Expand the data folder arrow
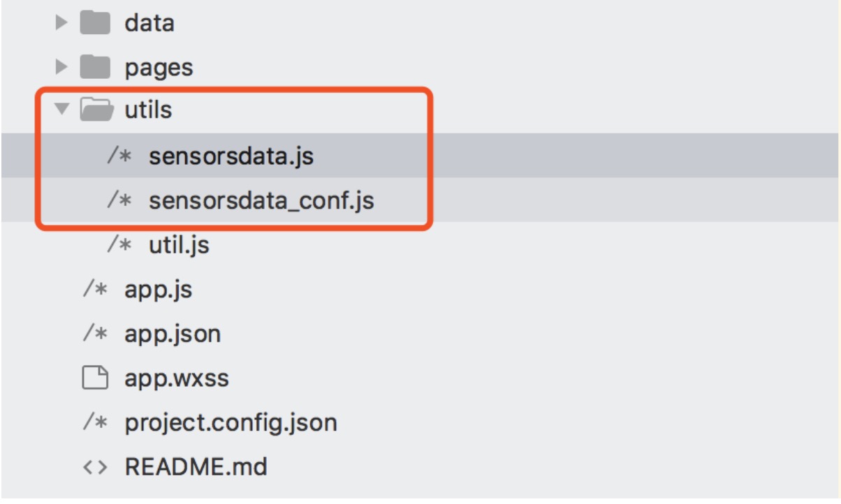Screen dimensions: 841x504 [61, 24]
